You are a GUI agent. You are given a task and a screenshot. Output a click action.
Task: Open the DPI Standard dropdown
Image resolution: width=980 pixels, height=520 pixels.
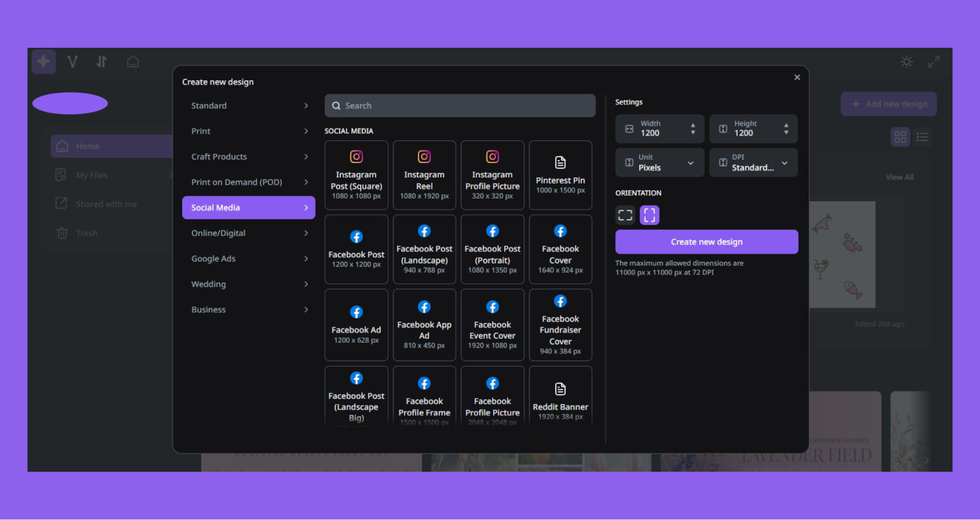point(753,162)
